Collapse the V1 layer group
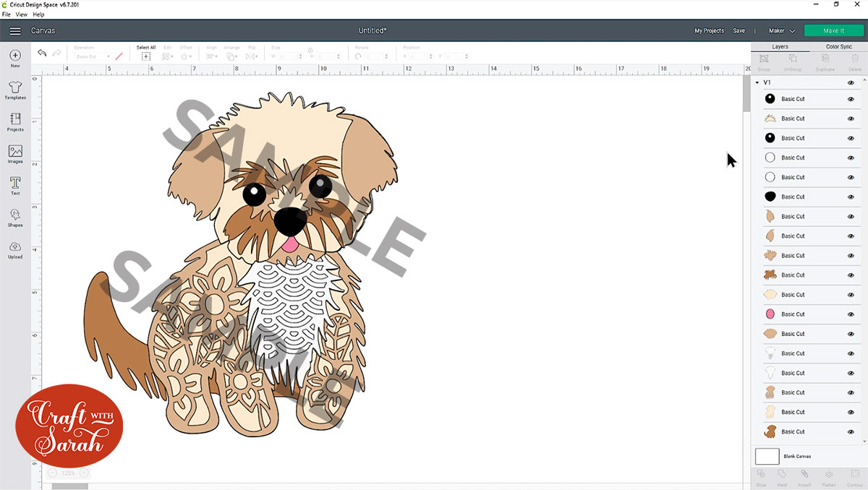Viewport: 868px width, 490px height. [x=757, y=83]
